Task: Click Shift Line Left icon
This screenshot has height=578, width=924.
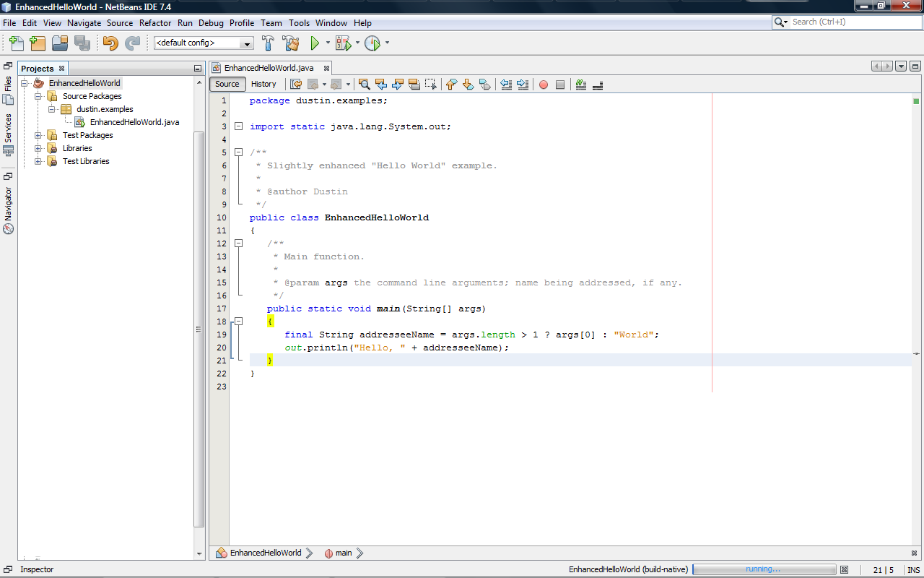Action: coord(506,85)
